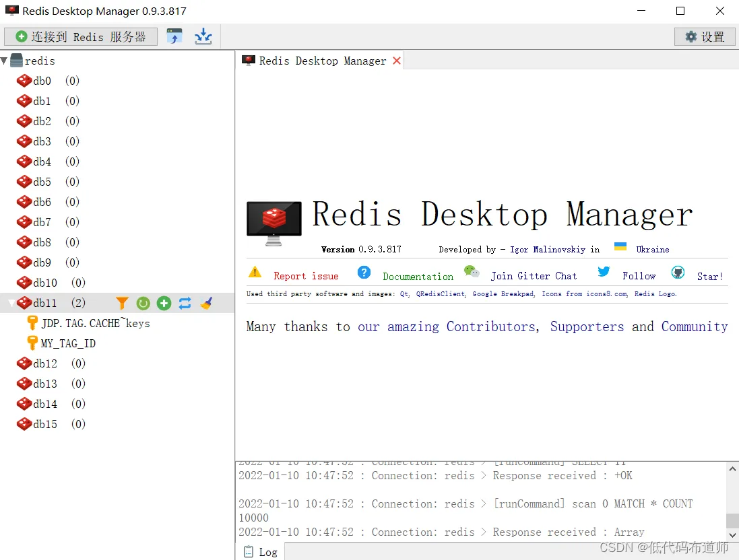This screenshot has width=739, height=560.
Task: Click the Twitter bird icon
Action: (x=604, y=271)
